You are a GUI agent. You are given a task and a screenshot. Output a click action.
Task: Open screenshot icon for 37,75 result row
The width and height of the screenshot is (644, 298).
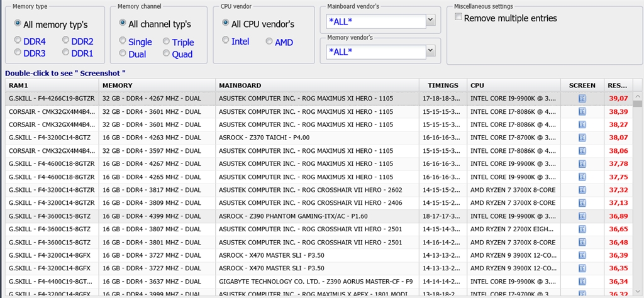point(582,177)
